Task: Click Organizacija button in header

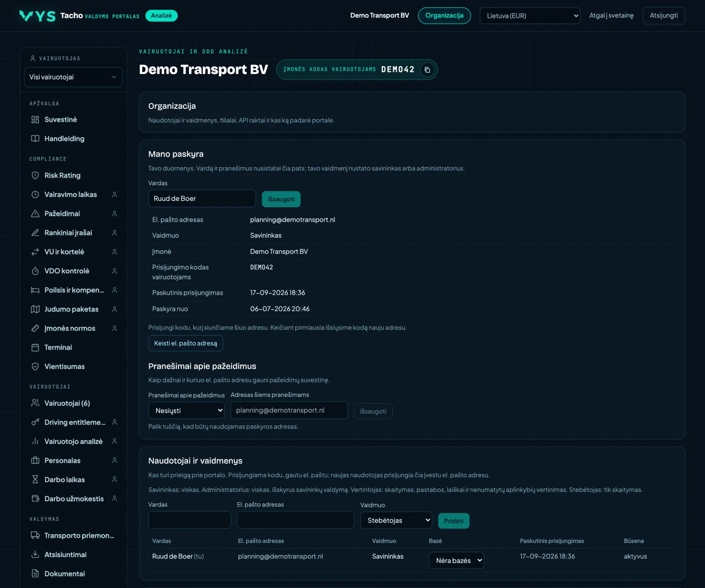Action: [444, 16]
